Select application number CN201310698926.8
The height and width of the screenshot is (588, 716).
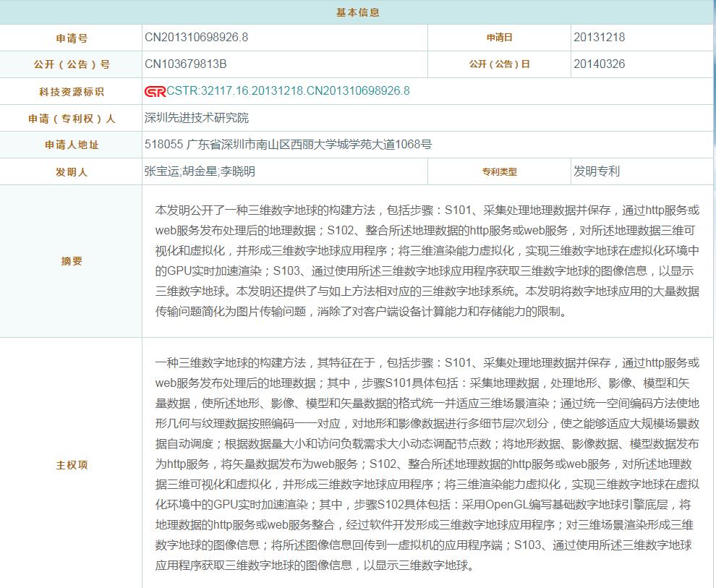click(x=196, y=37)
